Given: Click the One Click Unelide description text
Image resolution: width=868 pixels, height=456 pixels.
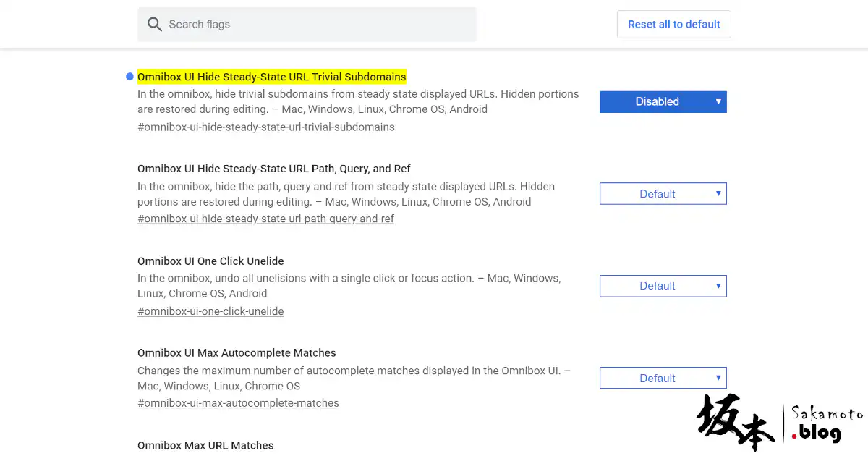Looking at the screenshot, I should click(x=349, y=286).
